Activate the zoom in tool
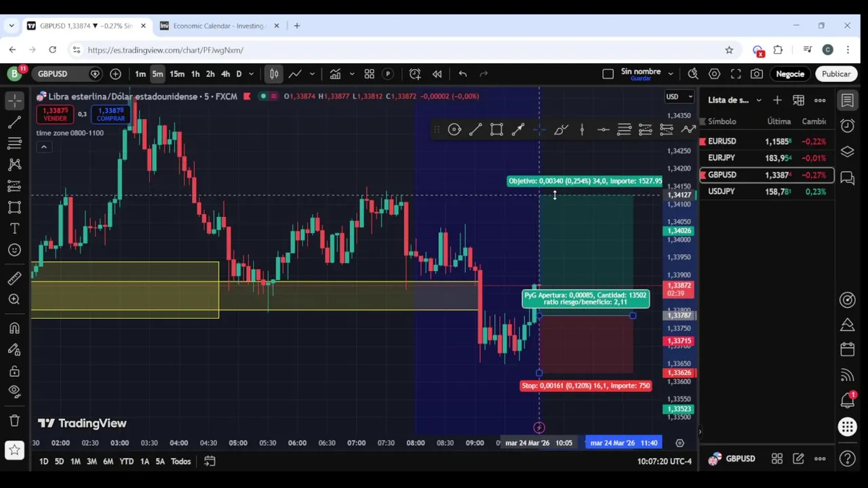 click(14, 300)
